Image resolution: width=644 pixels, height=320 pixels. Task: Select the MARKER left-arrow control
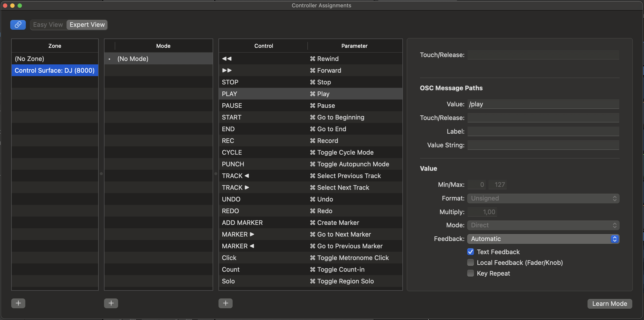click(x=311, y=246)
